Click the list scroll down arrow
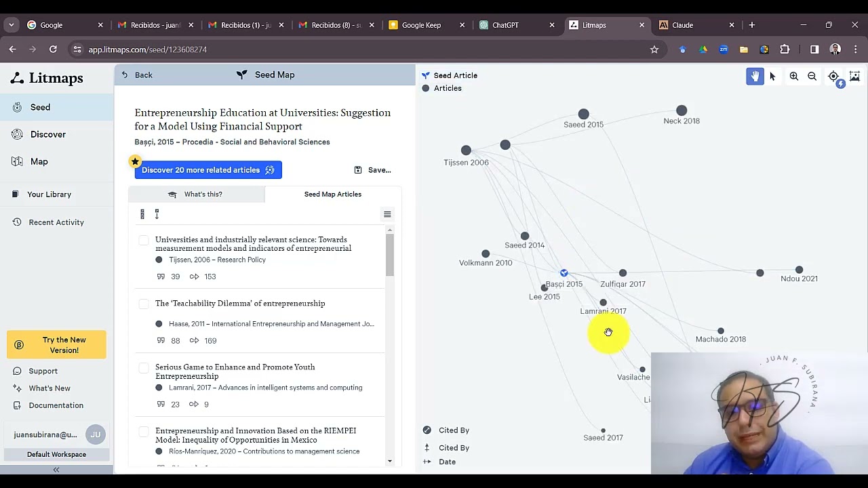 coord(390,462)
